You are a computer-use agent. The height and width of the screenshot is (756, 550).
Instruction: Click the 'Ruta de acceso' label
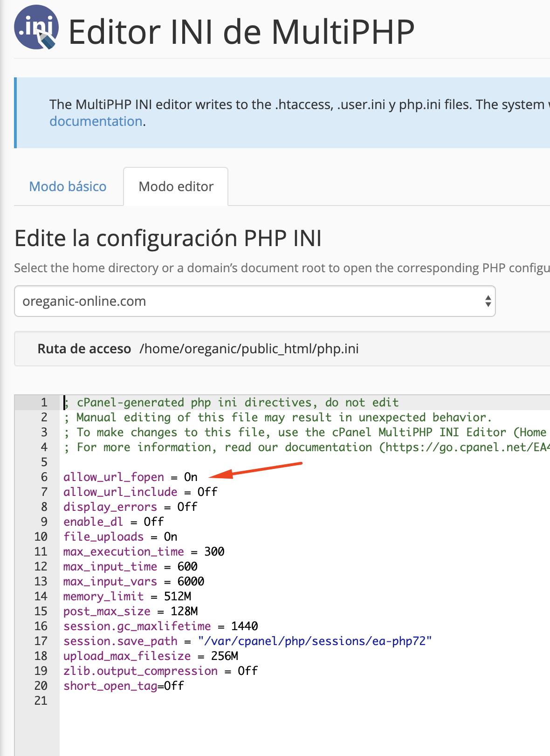[84, 349]
